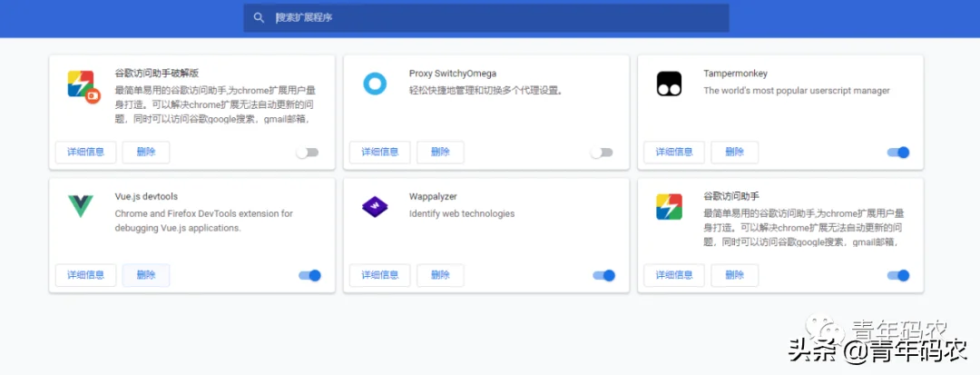The height and width of the screenshot is (375, 980).
Task: Click 删除 for Tampermonkey
Action: (x=735, y=153)
